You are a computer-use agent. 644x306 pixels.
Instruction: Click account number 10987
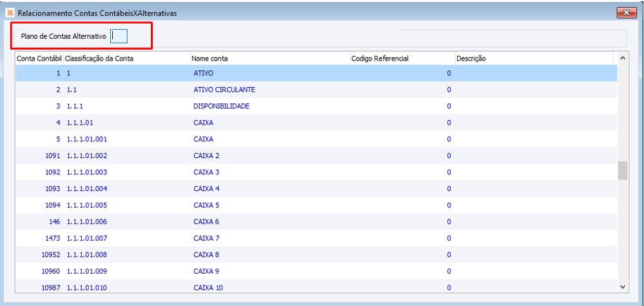coord(52,287)
